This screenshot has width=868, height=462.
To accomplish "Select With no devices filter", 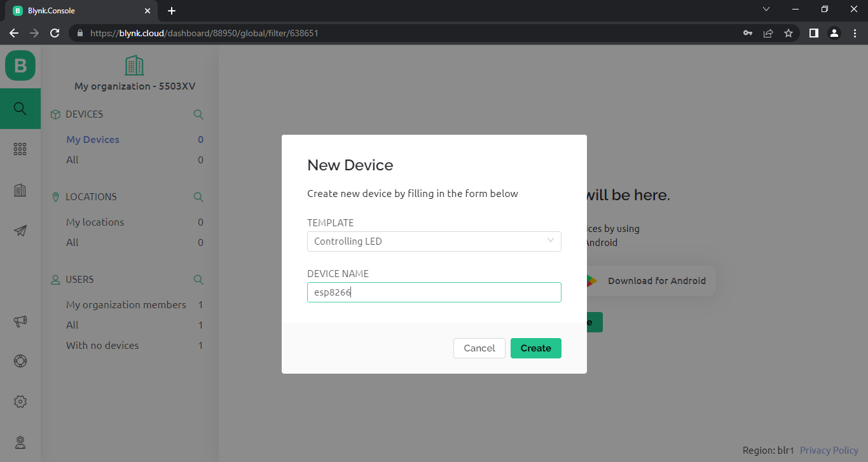I will pyautogui.click(x=102, y=346).
